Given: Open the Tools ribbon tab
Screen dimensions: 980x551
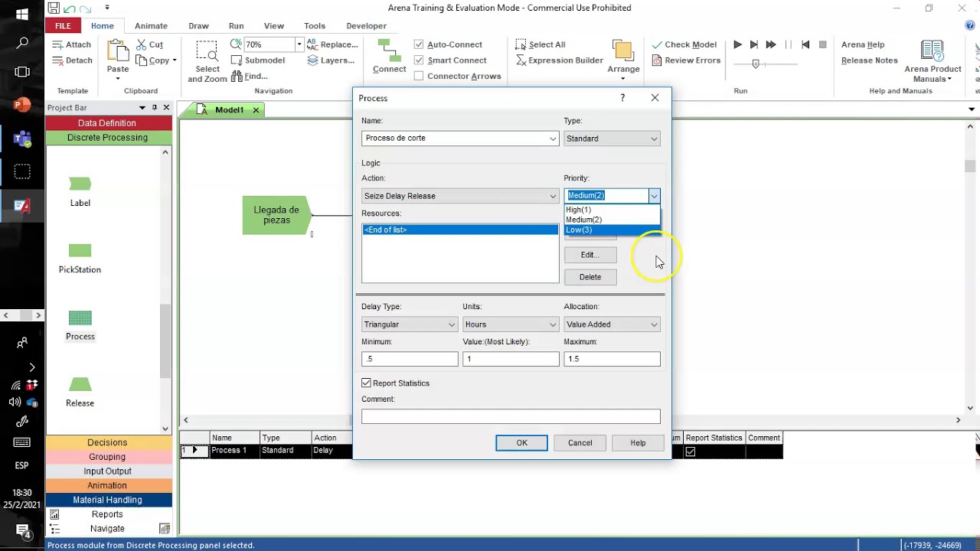Looking at the screenshot, I should (315, 26).
